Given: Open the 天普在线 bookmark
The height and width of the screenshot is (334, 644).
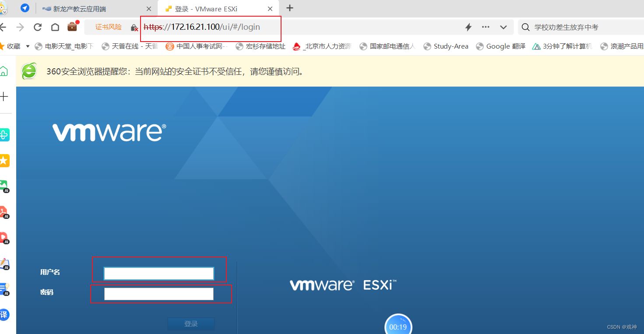Looking at the screenshot, I should tap(130, 46).
